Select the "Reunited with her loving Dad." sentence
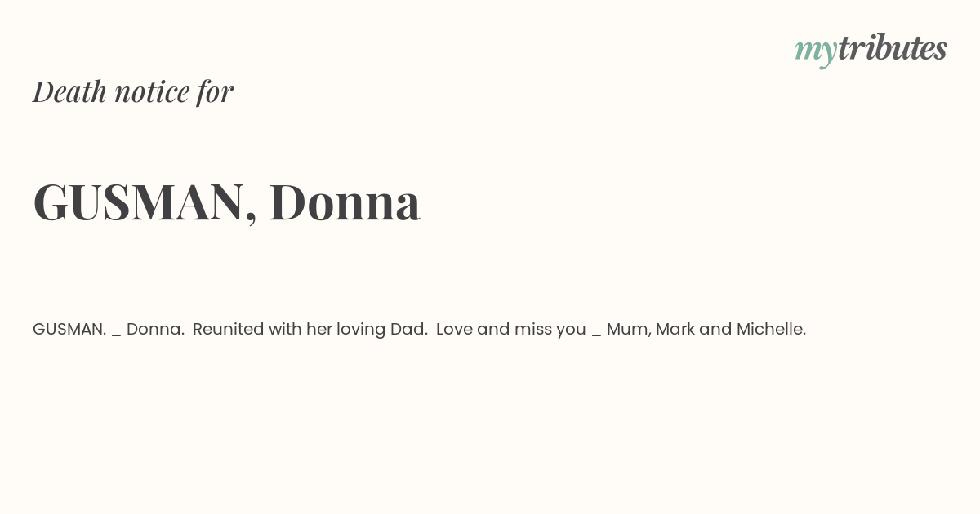This screenshot has height=514, width=980. (310, 330)
